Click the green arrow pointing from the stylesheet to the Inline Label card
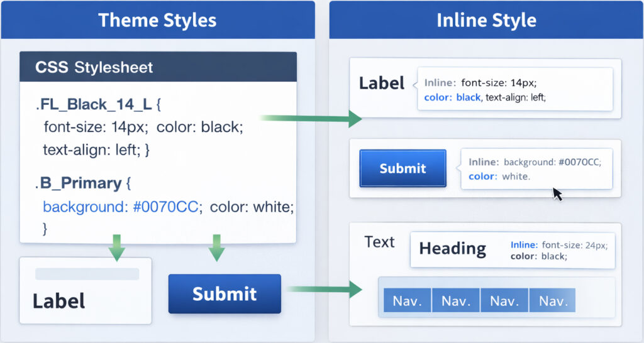Image resolution: width=644 pixels, height=343 pixels. click(311, 117)
